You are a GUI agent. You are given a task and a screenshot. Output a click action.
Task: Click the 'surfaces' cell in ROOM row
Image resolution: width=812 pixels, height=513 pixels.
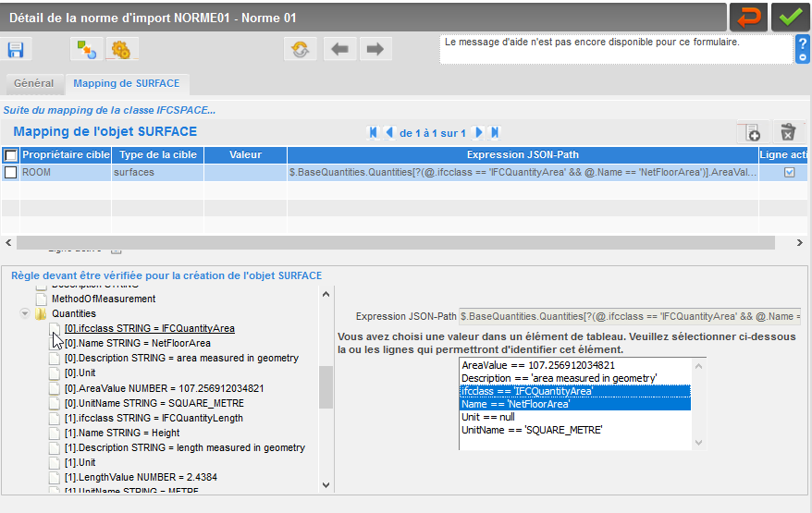(x=157, y=172)
